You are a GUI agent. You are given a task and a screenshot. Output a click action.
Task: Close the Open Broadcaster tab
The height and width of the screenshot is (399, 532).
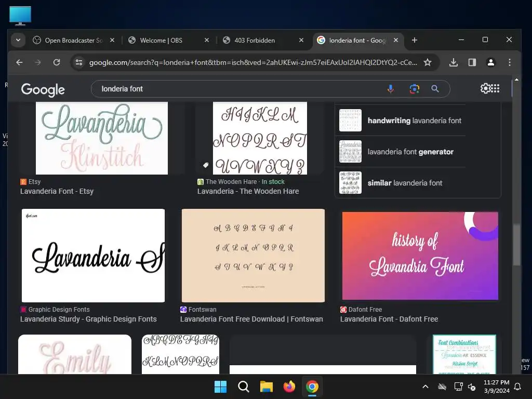point(112,40)
